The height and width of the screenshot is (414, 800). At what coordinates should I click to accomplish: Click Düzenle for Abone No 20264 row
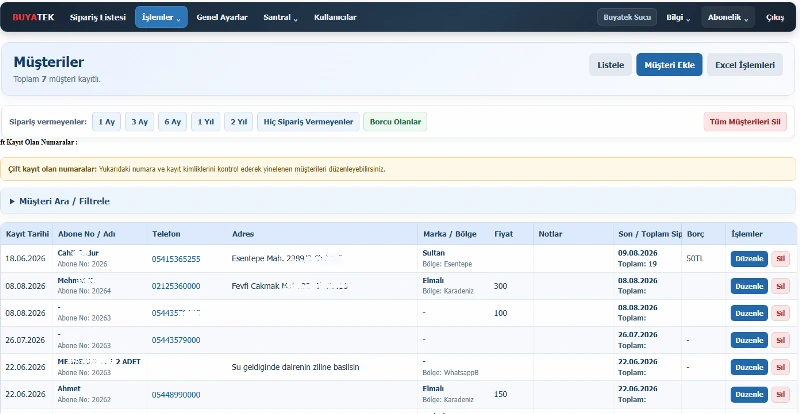(x=749, y=286)
